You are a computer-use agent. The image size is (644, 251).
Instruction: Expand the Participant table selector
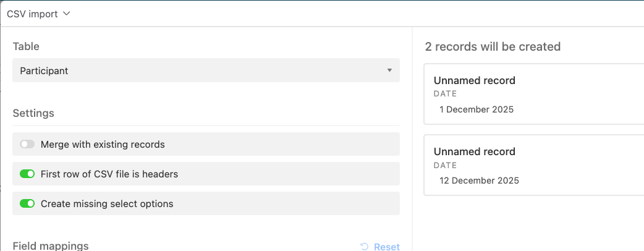click(206, 70)
